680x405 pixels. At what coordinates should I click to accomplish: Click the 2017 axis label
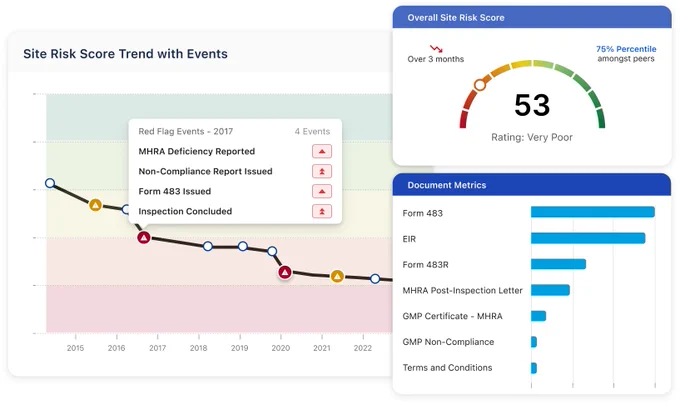pos(157,348)
